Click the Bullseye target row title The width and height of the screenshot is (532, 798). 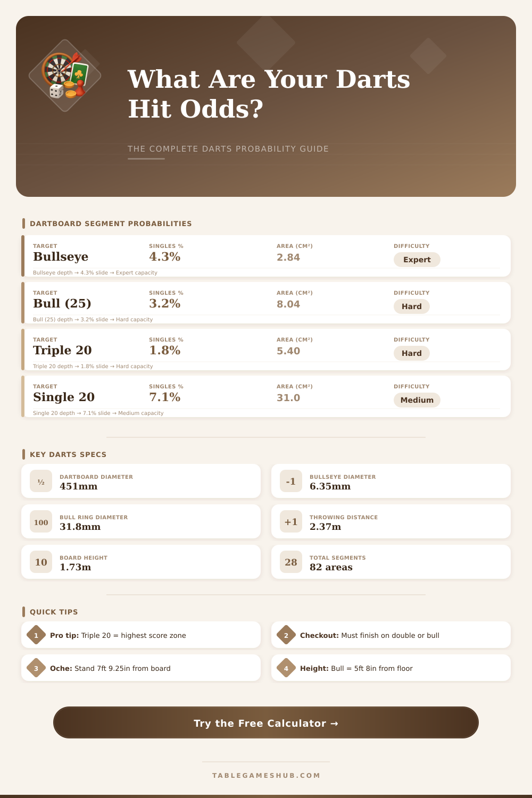coord(61,256)
